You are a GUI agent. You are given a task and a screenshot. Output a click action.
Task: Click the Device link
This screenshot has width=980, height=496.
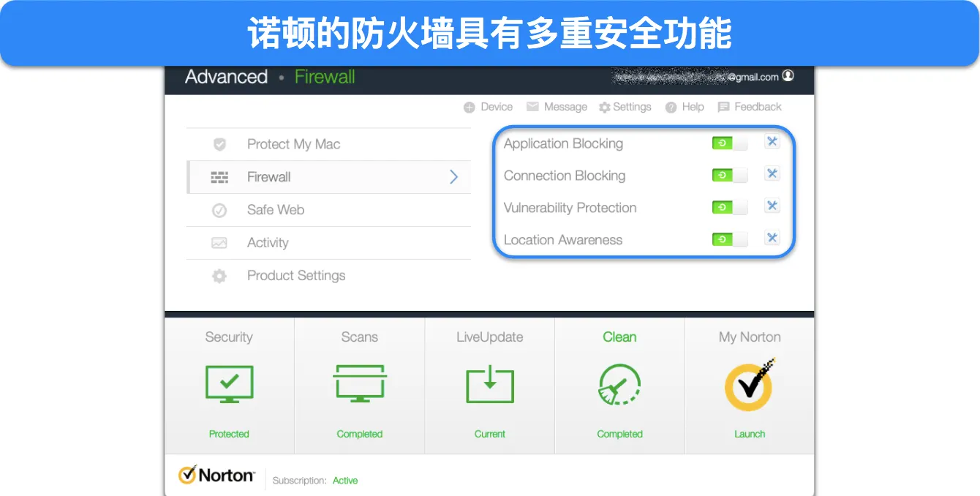tap(497, 107)
